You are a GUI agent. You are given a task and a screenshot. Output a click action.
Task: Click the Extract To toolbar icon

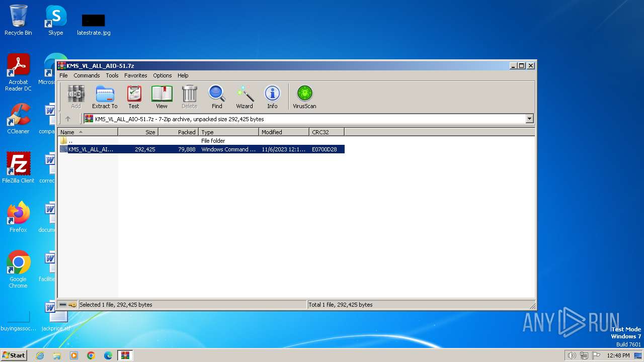click(x=105, y=97)
